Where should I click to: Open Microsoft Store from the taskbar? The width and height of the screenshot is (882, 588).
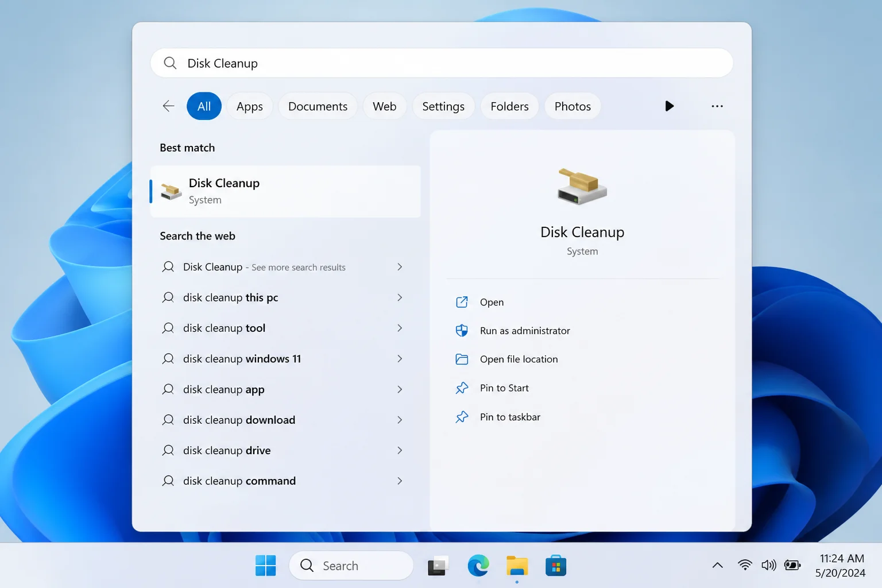pos(556,566)
